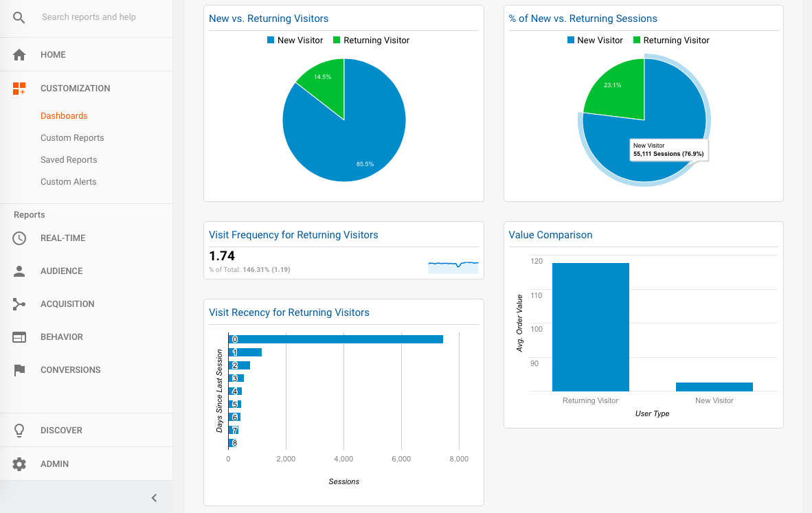812x513 pixels.
Task: Click the Acquisition branching-arrows icon
Action: click(x=19, y=304)
